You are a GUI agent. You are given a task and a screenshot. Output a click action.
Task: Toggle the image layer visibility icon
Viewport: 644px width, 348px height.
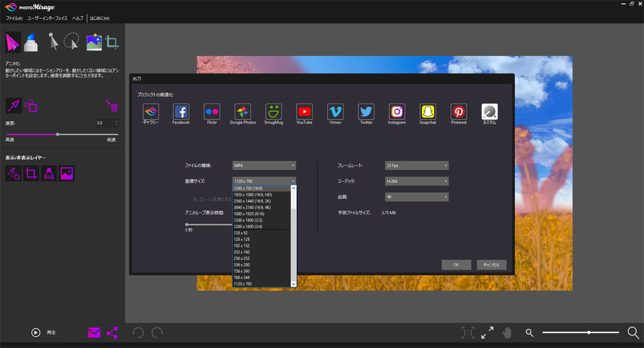click(x=67, y=173)
